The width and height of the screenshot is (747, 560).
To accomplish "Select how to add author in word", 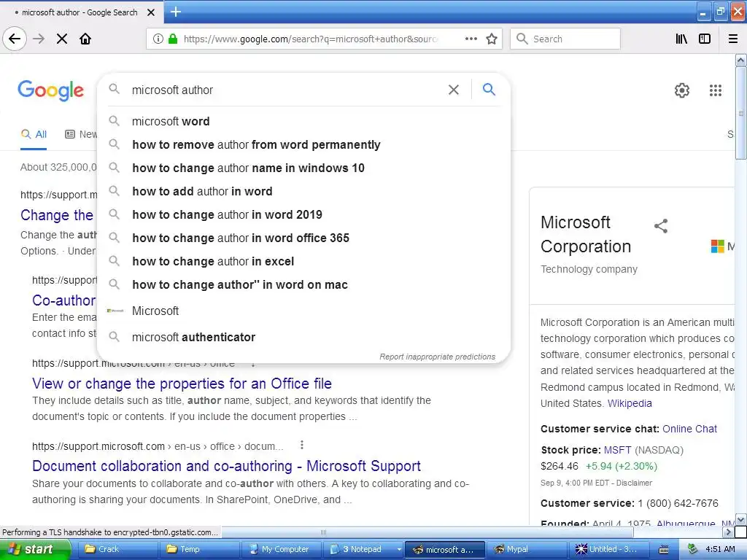I will pos(303,192).
